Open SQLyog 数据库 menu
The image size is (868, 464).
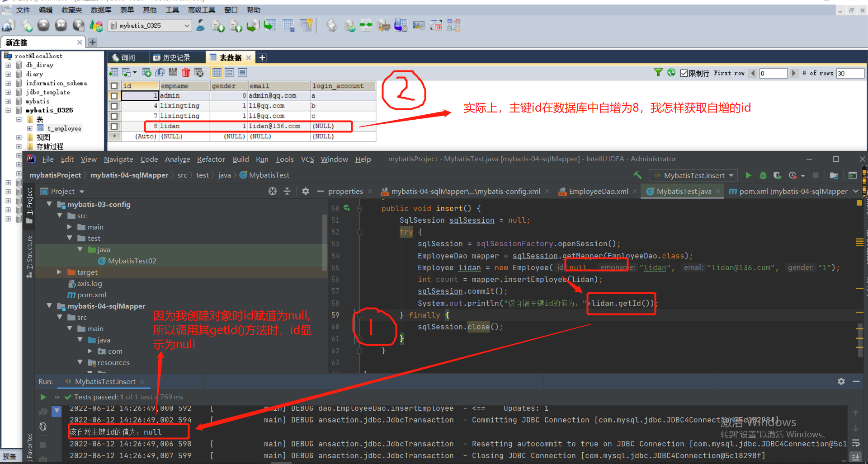(x=101, y=10)
